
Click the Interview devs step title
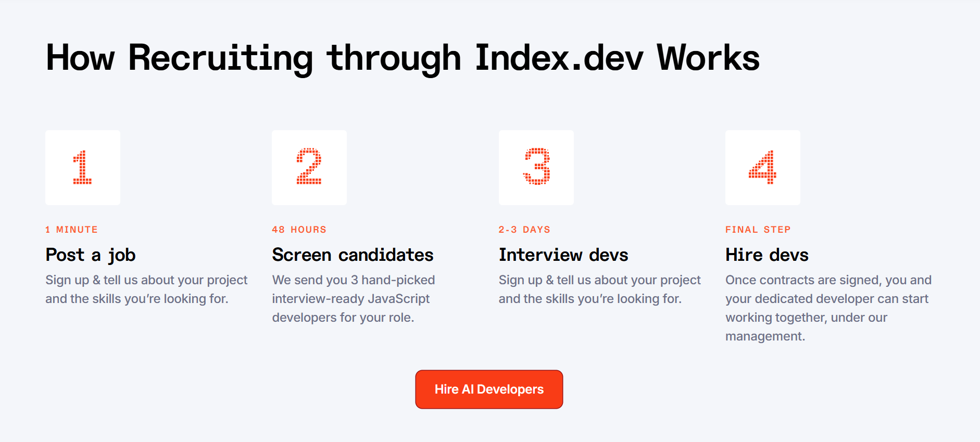point(563,255)
